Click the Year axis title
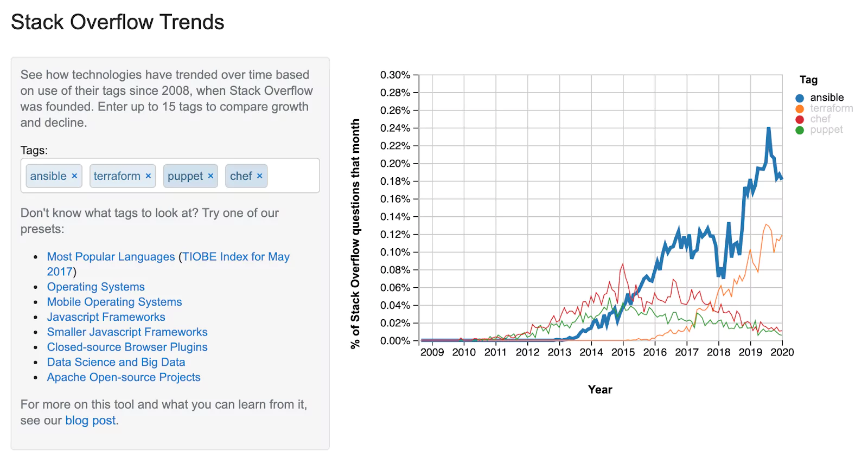Image resolution: width=868 pixels, height=452 pixels. click(x=600, y=390)
